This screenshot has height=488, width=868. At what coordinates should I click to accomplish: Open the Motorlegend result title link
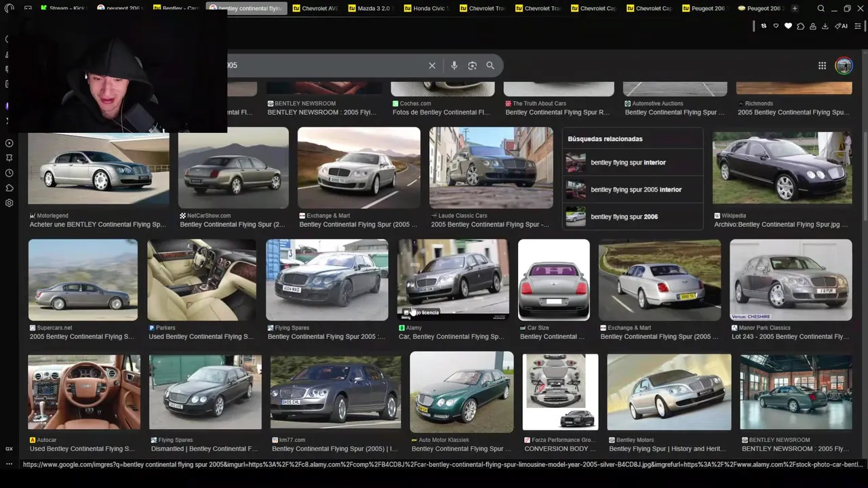coord(98,224)
